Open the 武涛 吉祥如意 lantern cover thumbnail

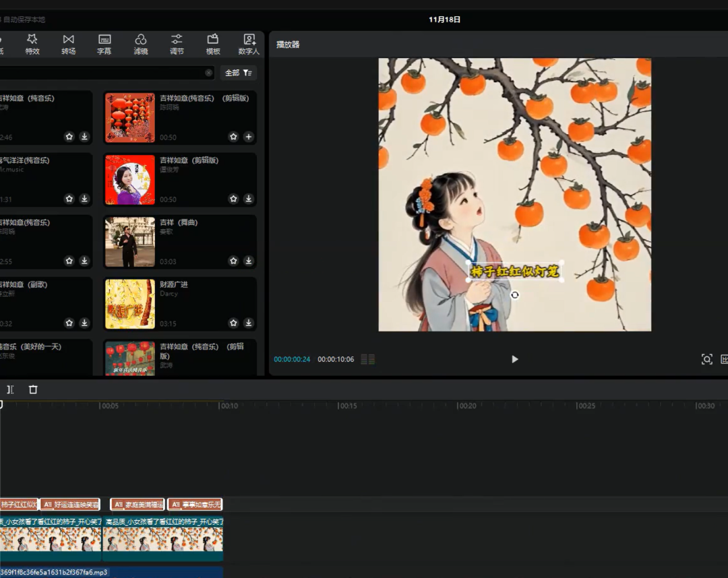(x=130, y=358)
